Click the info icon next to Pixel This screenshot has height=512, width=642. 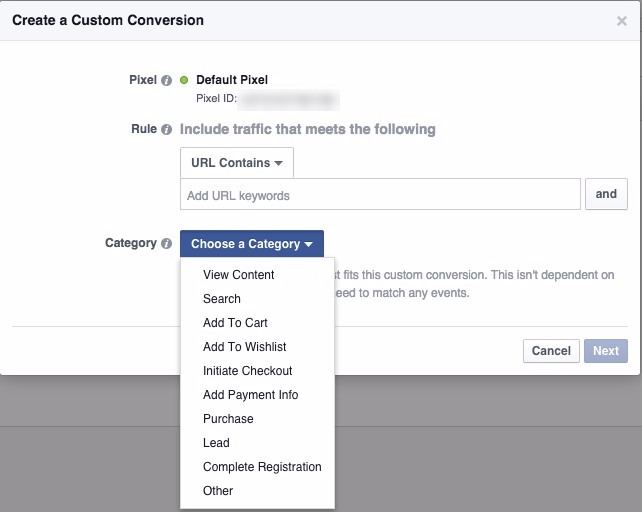pos(166,80)
